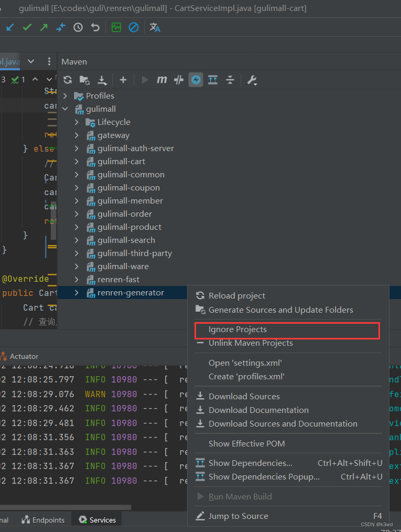Click Update Project blue arrow icon

pos(10,27)
